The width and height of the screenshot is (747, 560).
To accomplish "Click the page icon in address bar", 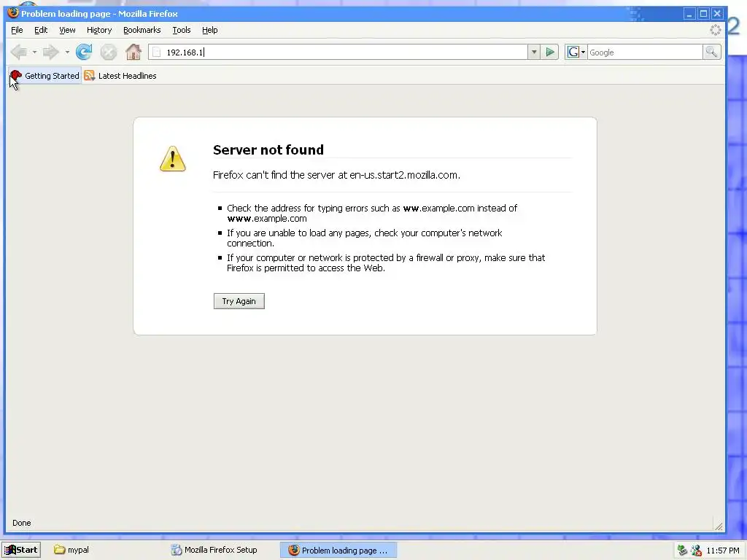I will (157, 52).
